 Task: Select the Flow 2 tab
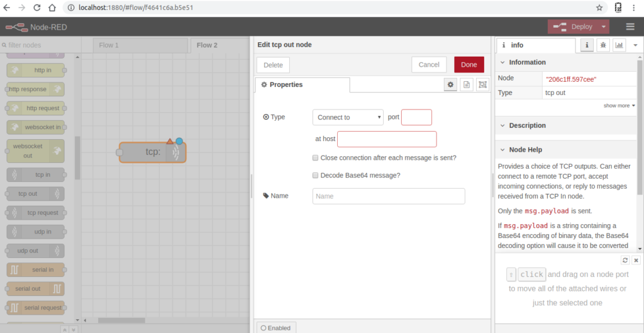(x=221, y=45)
